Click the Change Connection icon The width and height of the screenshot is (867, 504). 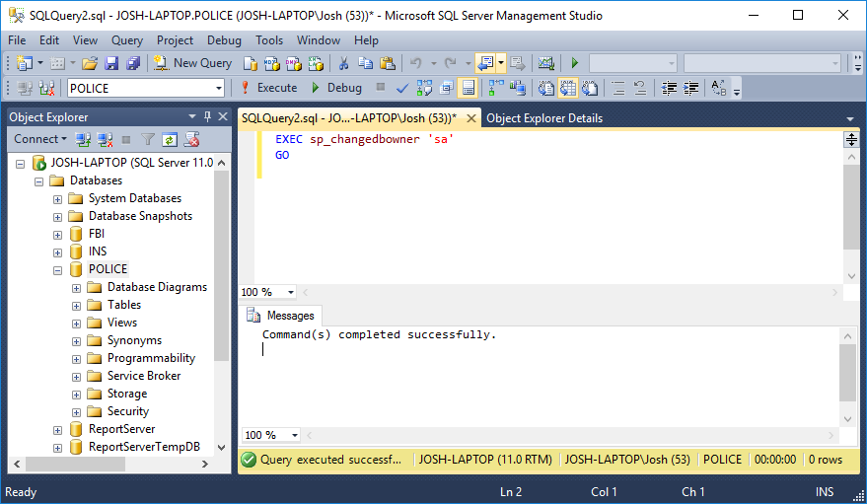click(47, 88)
